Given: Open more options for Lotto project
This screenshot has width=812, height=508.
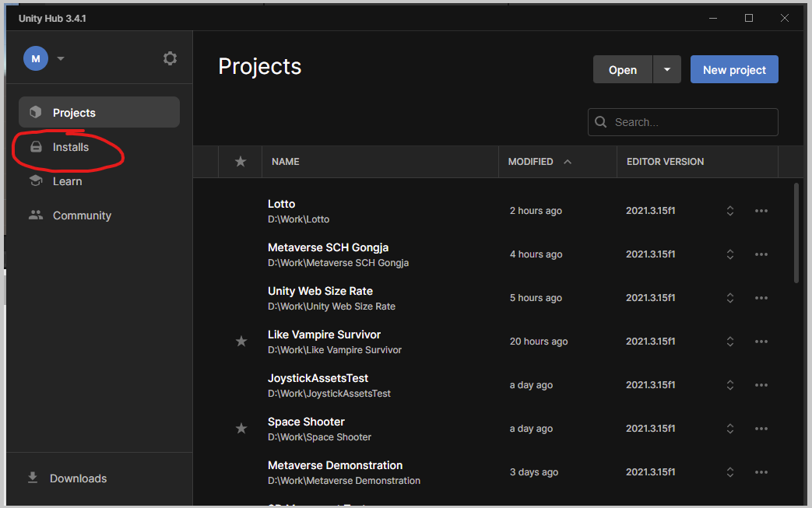Looking at the screenshot, I should coord(761,211).
